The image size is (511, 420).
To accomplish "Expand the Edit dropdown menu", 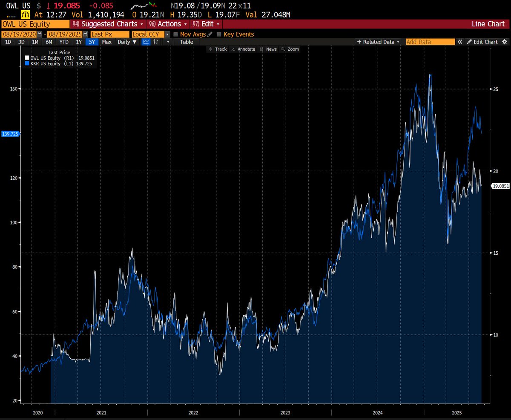I will 206,24.
